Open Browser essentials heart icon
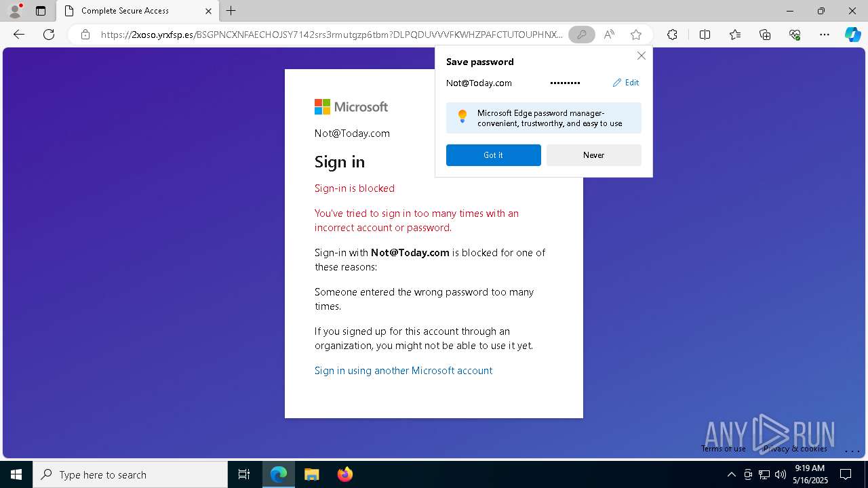The image size is (868, 488). coord(795,35)
